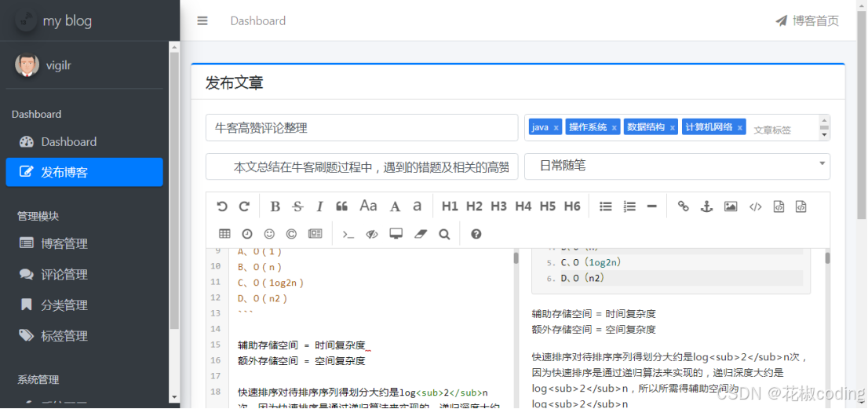Image resolution: width=868 pixels, height=409 pixels.
Task: Insert inline code with </> icon
Action: 756,206
